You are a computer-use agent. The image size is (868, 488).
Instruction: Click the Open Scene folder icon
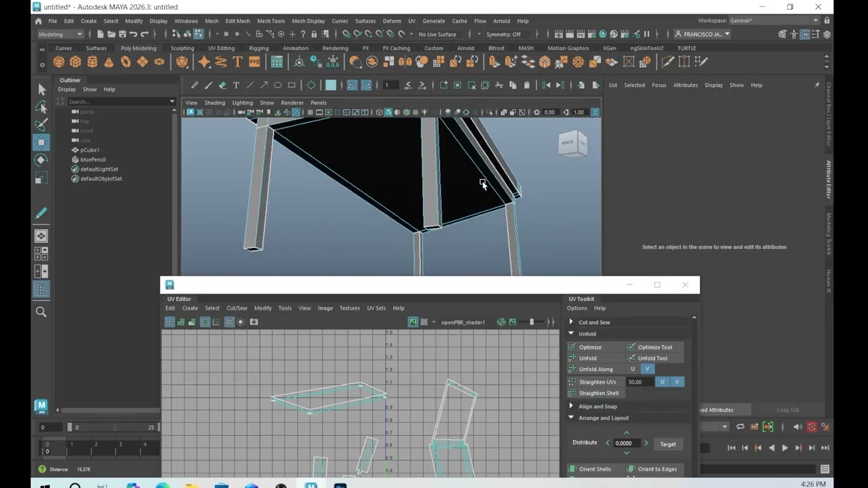click(x=111, y=34)
